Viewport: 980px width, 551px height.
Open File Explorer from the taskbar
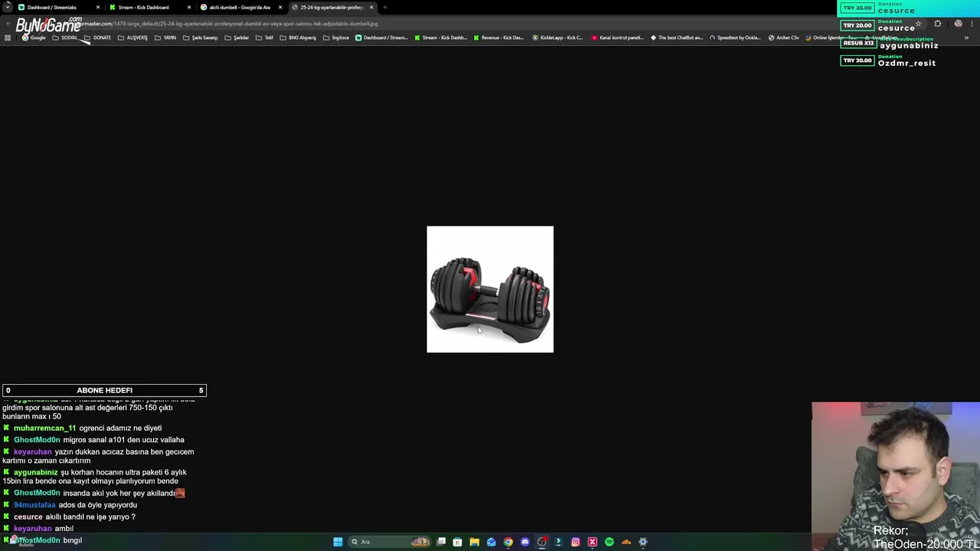[474, 542]
